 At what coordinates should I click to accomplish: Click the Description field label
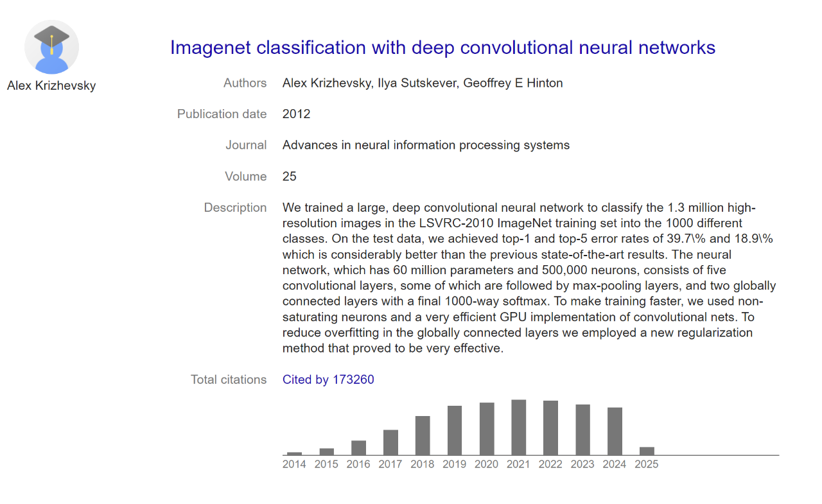(235, 207)
